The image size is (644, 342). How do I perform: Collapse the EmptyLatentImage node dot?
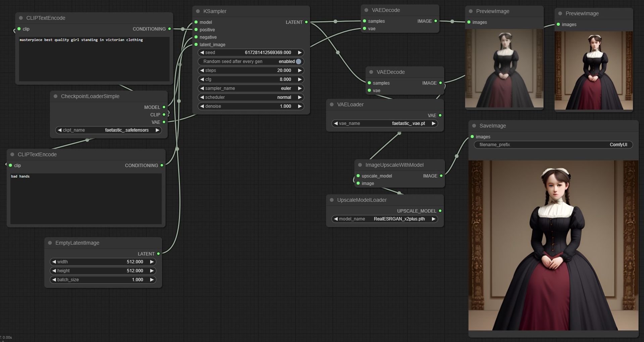point(50,243)
